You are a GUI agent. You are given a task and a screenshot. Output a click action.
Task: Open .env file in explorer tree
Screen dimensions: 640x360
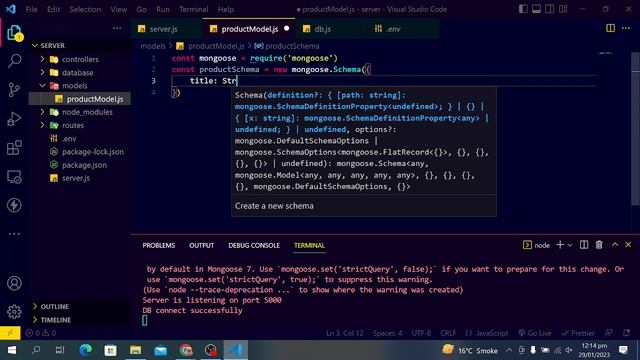tap(80, 139)
